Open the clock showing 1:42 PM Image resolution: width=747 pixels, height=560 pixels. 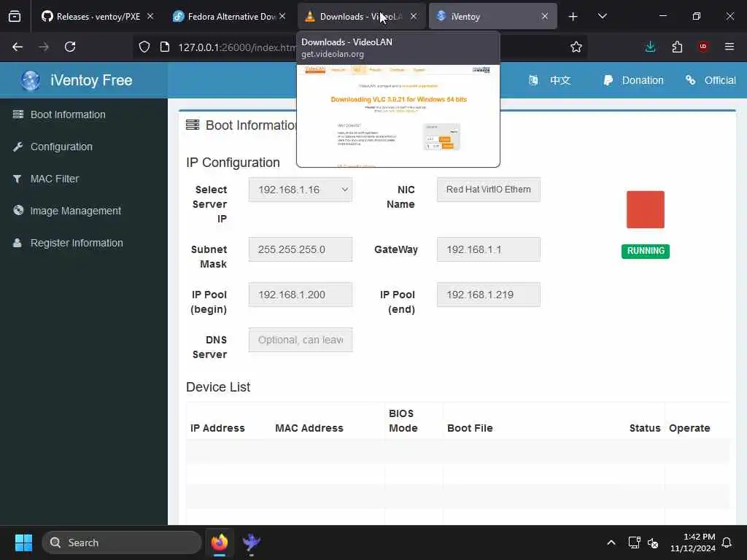coord(692,542)
